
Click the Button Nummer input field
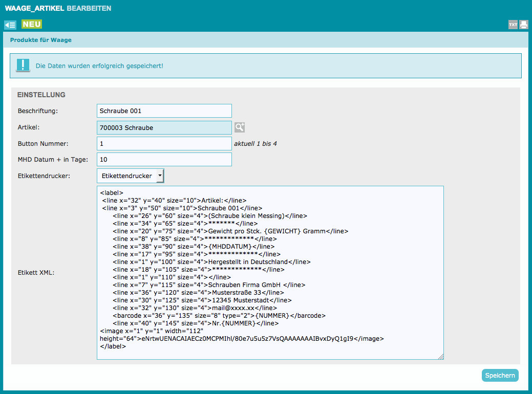point(164,143)
